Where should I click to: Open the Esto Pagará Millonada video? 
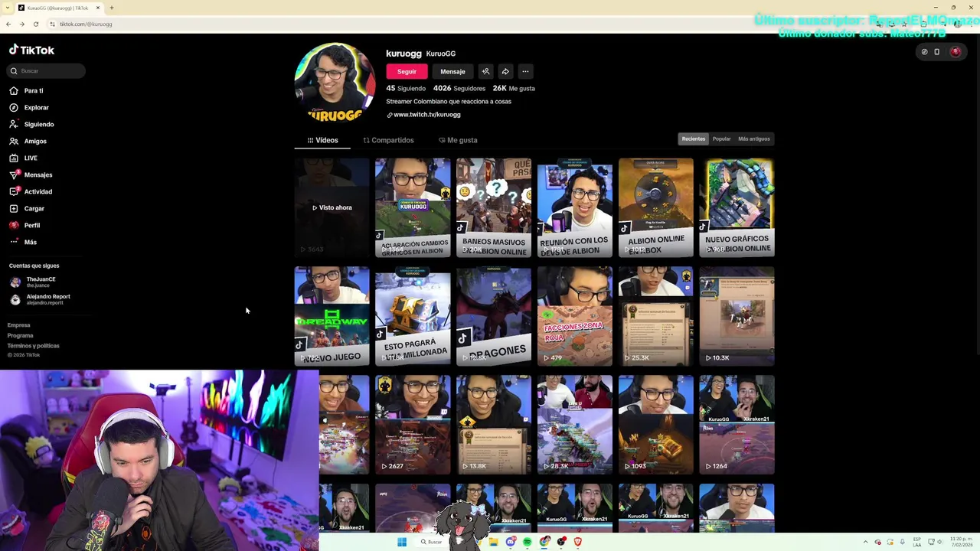(413, 316)
